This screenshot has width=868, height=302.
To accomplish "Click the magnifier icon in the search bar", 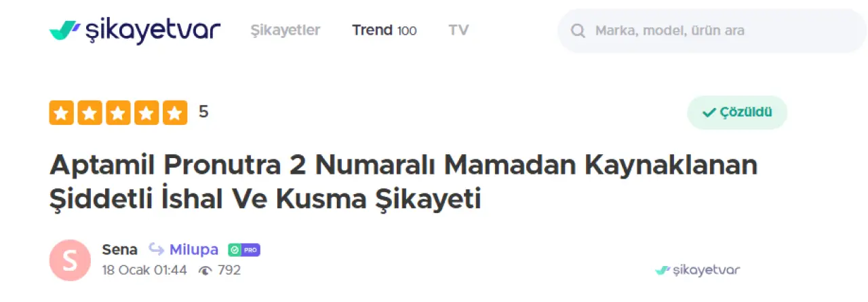I will click(578, 31).
